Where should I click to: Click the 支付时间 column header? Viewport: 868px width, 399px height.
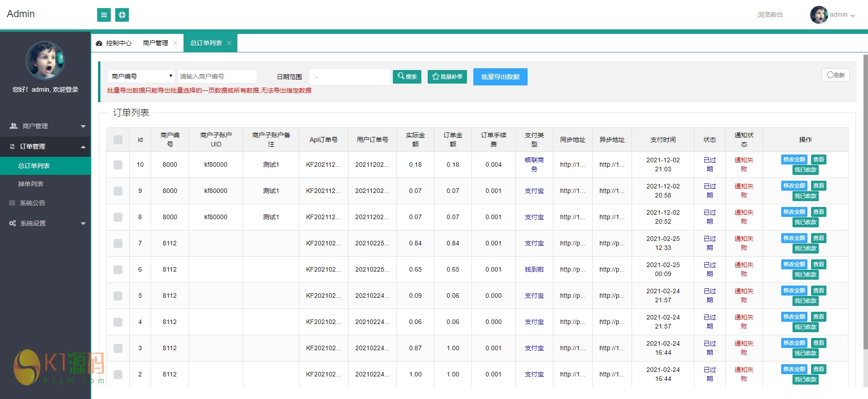(663, 140)
